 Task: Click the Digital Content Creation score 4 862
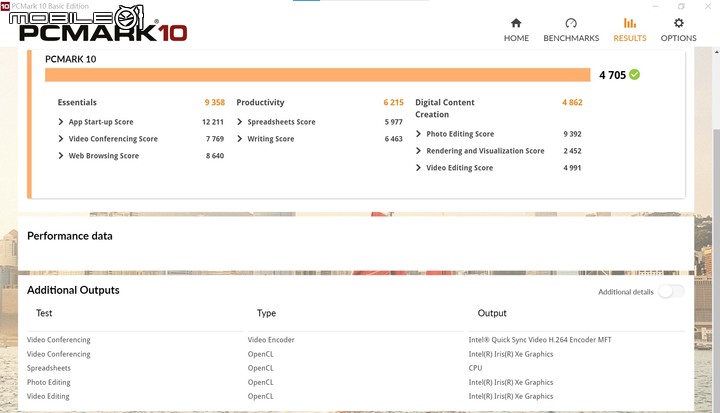tap(572, 102)
